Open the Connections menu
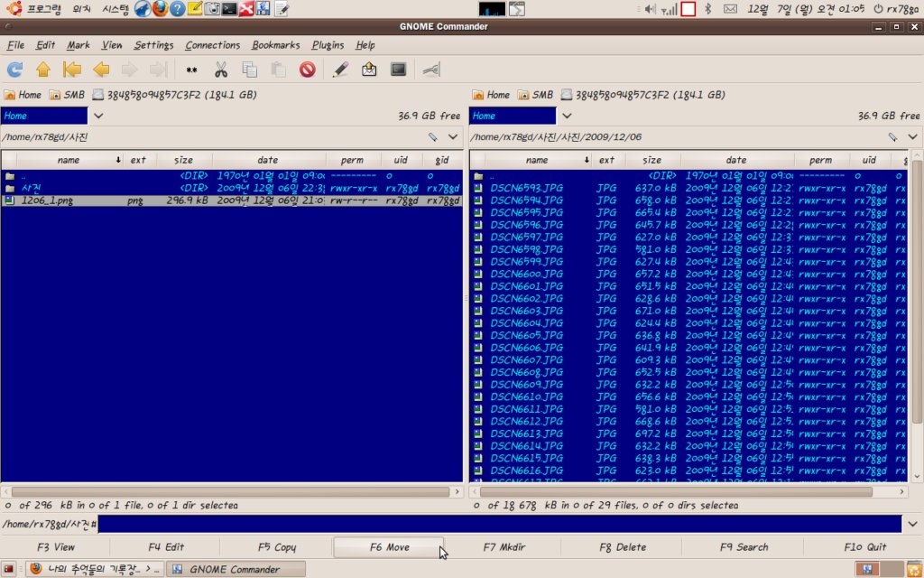 coord(213,45)
